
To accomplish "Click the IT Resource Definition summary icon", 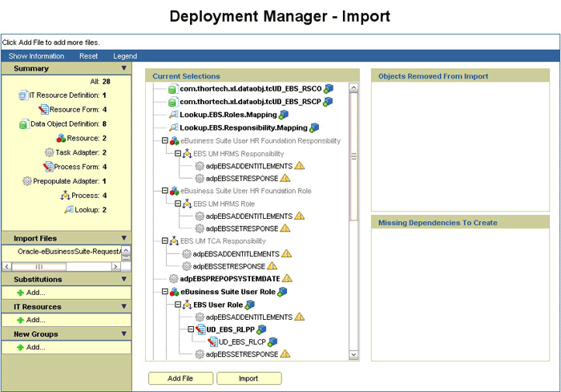I will click(23, 95).
